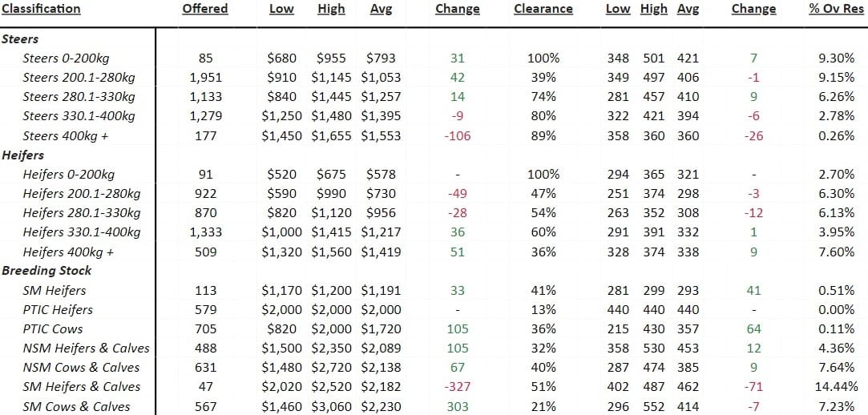This screenshot has height=415, width=868.
Task: Select the $2,230 average cell
Action: pos(381,407)
